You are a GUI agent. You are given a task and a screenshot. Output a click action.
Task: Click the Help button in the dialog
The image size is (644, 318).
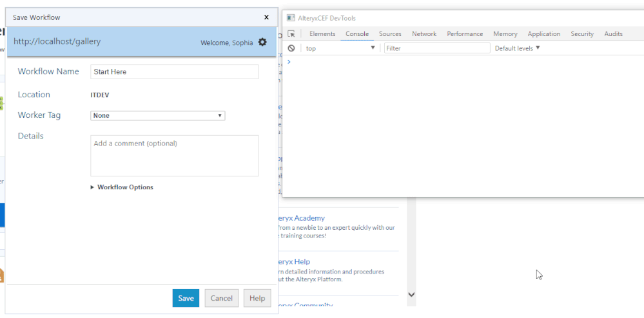click(257, 298)
